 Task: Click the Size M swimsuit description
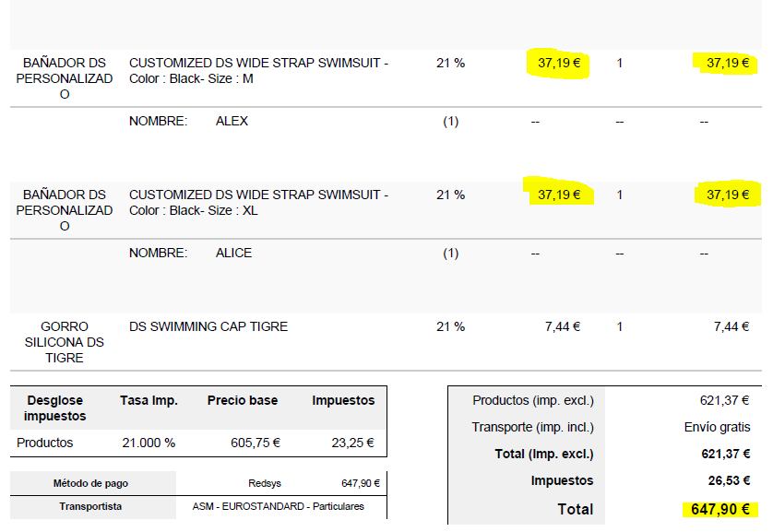[259, 71]
